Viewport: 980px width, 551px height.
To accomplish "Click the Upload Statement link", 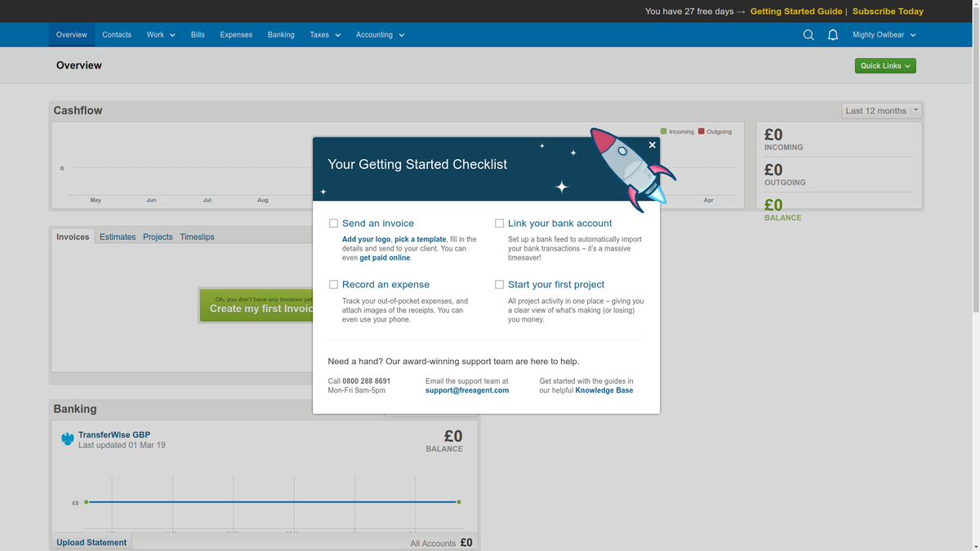I will pyautogui.click(x=91, y=541).
